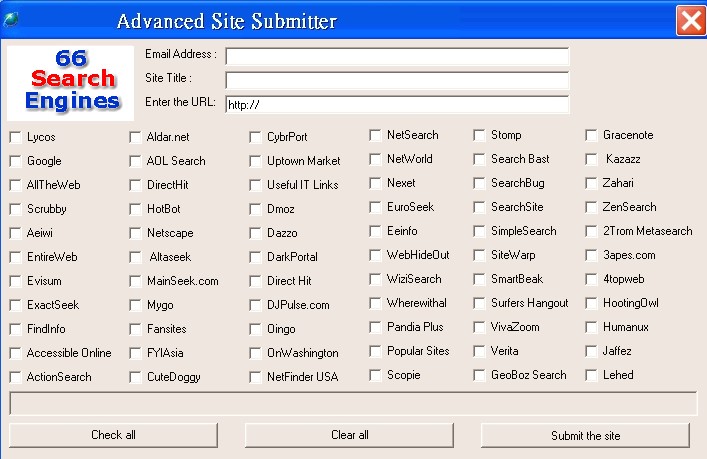Check the WiziSearch option

375,279
